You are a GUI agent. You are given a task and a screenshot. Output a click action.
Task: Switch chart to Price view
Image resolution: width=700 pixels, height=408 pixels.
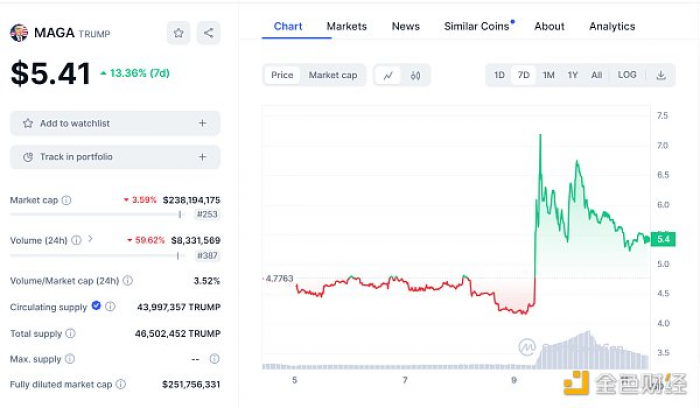tap(282, 75)
